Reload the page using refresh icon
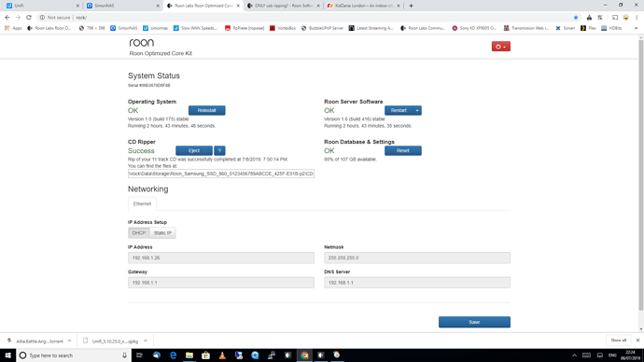 click(29, 18)
